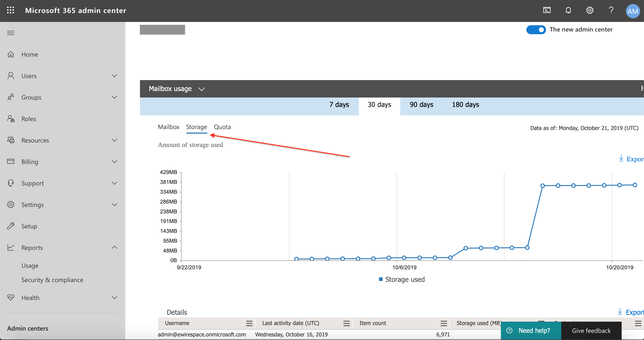Select the 180 days range tab
The width and height of the screenshot is (644, 340).
pyautogui.click(x=466, y=105)
